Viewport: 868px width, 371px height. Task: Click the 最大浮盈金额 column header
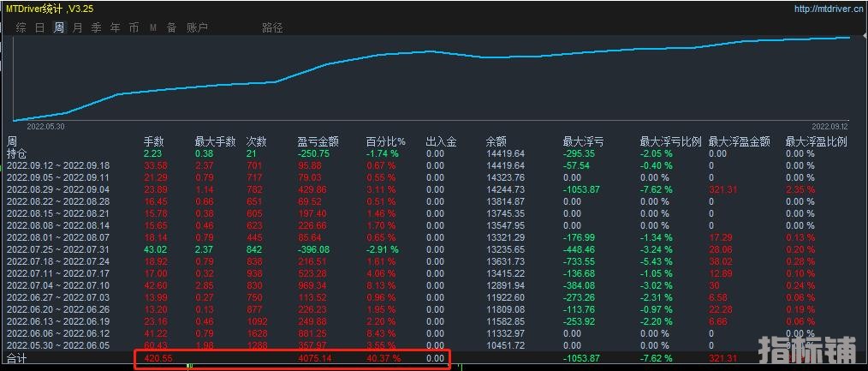(740, 141)
